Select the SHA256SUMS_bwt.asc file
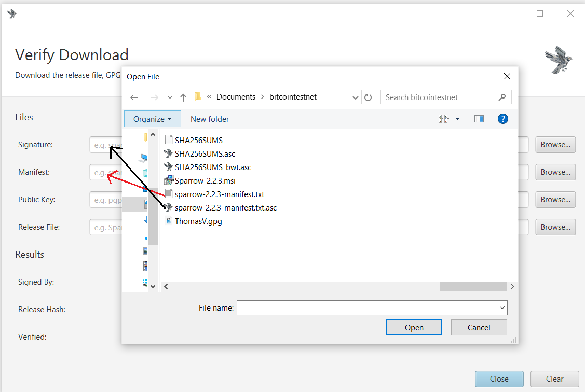The width and height of the screenshot is (585, 392). (x=213, y=167)
